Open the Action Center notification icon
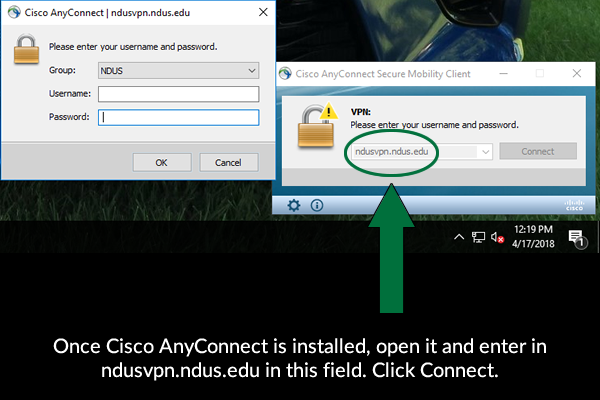The height and width of the screenshot is (400, 600). (577, 239)
